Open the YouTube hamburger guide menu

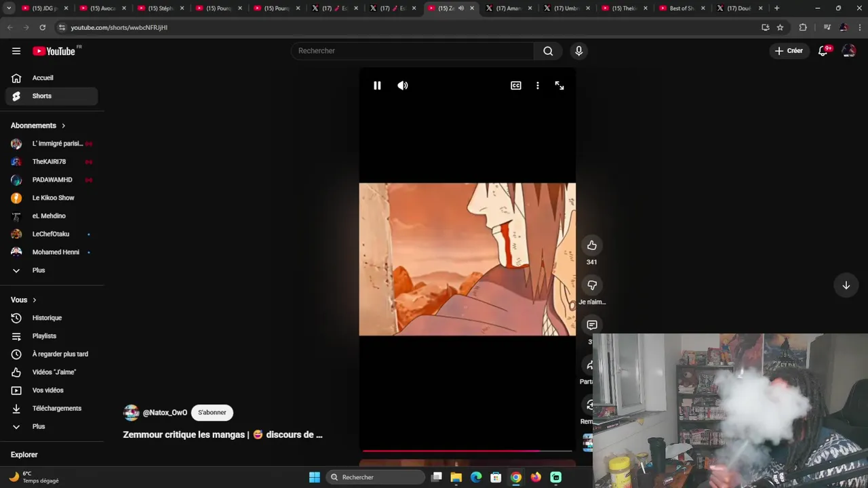[16, 51]
